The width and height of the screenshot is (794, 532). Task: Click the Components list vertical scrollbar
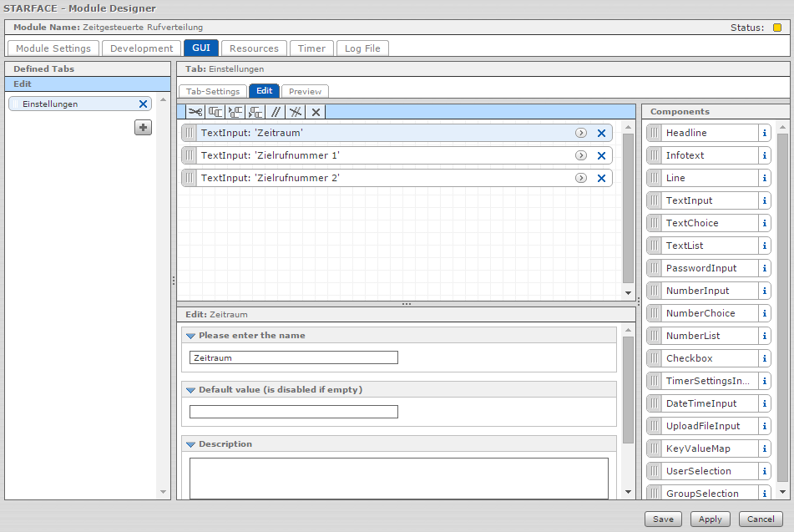782,301
